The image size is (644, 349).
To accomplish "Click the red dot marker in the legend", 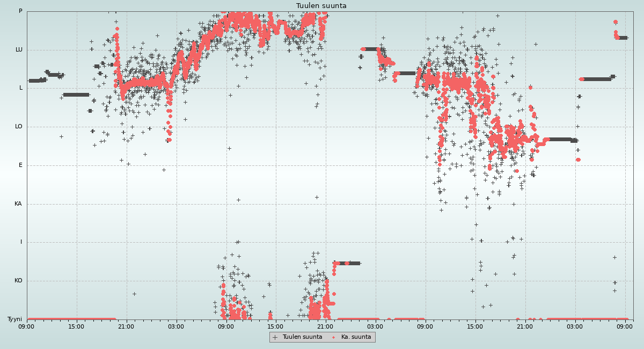I will click(x=333, y=337).
